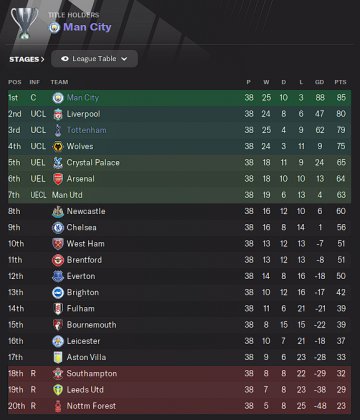This screenshot has width=360, height=420.
Task: Select the Southampton relegation row
Action: (179, 374)
